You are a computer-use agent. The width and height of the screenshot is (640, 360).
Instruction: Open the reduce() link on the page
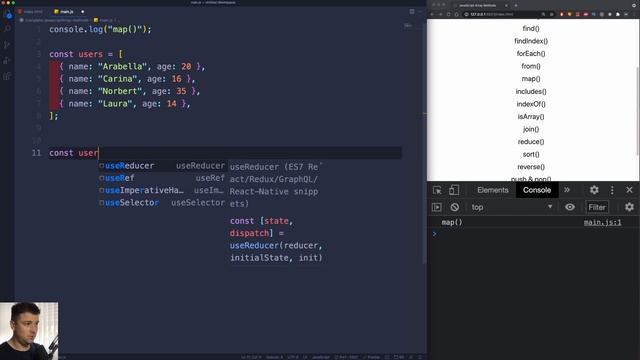pos(531,142)
